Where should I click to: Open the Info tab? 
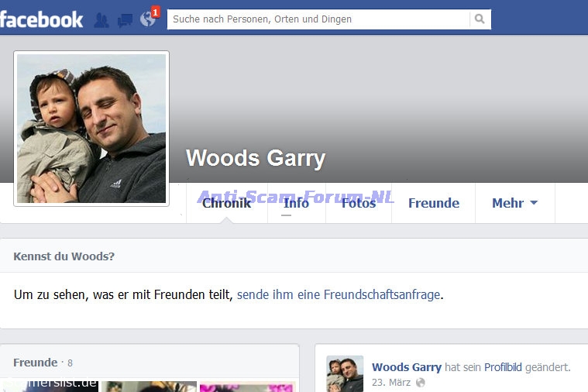(x=296, y=203)
